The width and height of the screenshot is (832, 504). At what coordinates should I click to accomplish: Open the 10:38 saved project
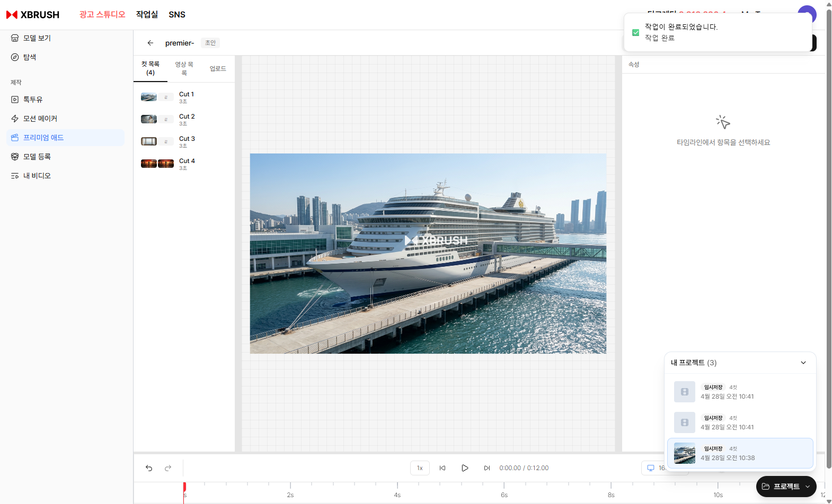(740, 453)
